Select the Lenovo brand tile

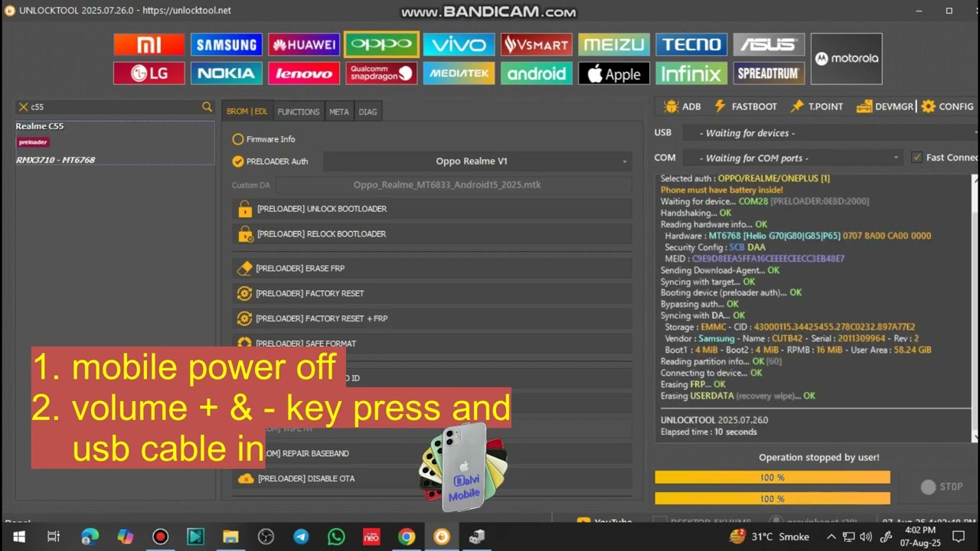coord(304,73)
